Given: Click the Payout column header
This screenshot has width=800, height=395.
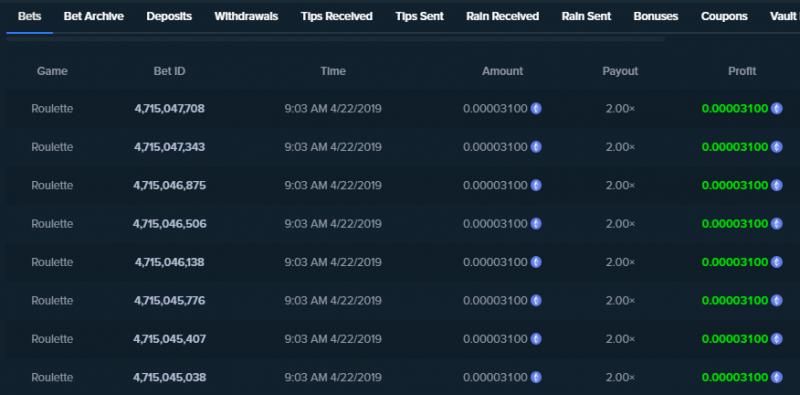Looking at the screenshot, I should click(x=620, y=71).
